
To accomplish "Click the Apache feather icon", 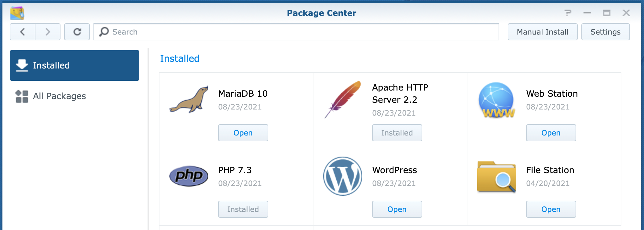I will click(x=343, y=100).
